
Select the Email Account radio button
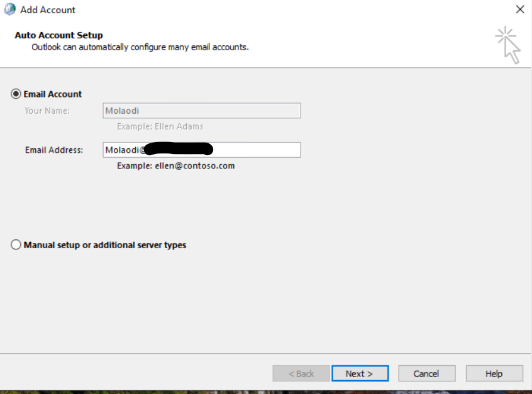coord(16,94)
